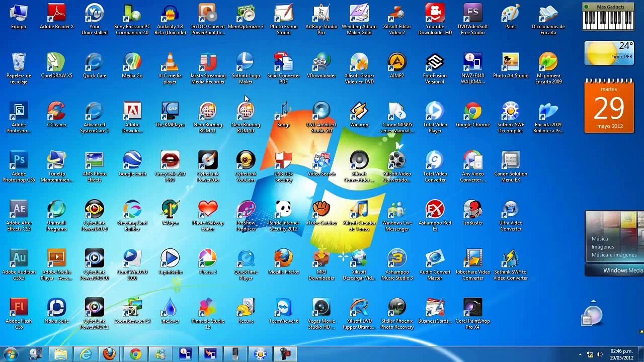Click the Windows Start button
644x362 pixels.
tap(11, 354)
